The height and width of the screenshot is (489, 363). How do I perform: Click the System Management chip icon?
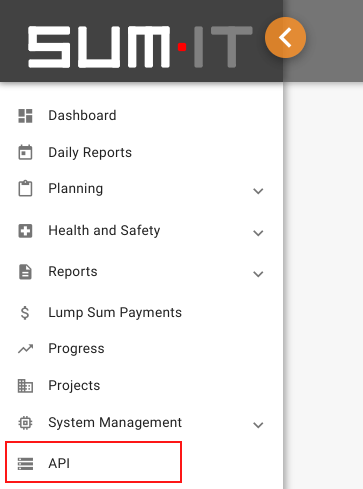(x=25, y=423)
